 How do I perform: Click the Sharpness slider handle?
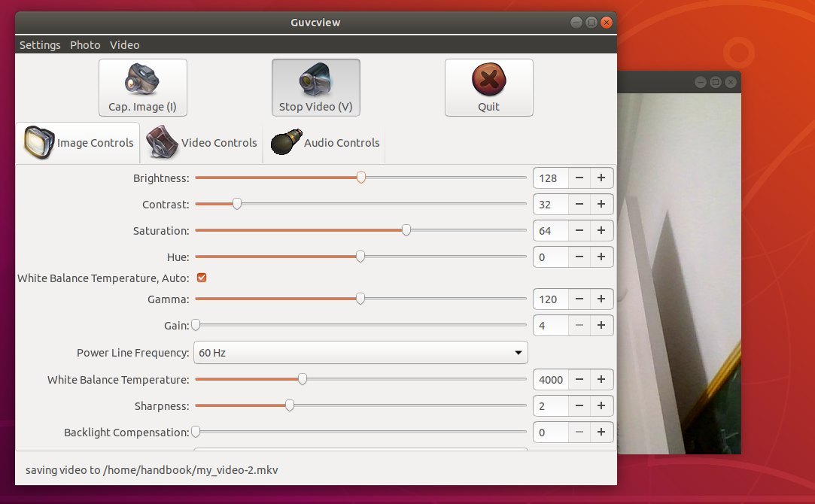click(x=290, y=405)
